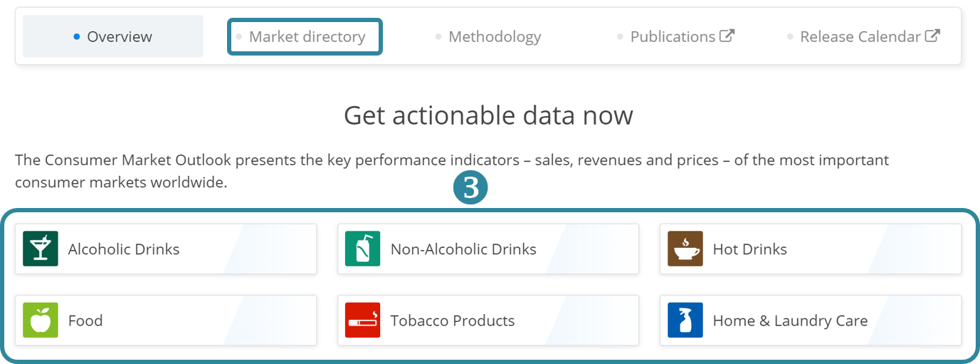The width and height of the screenshot is (980, 364).
Task: Go to the Methodology tab
Action: pos(495,36)
